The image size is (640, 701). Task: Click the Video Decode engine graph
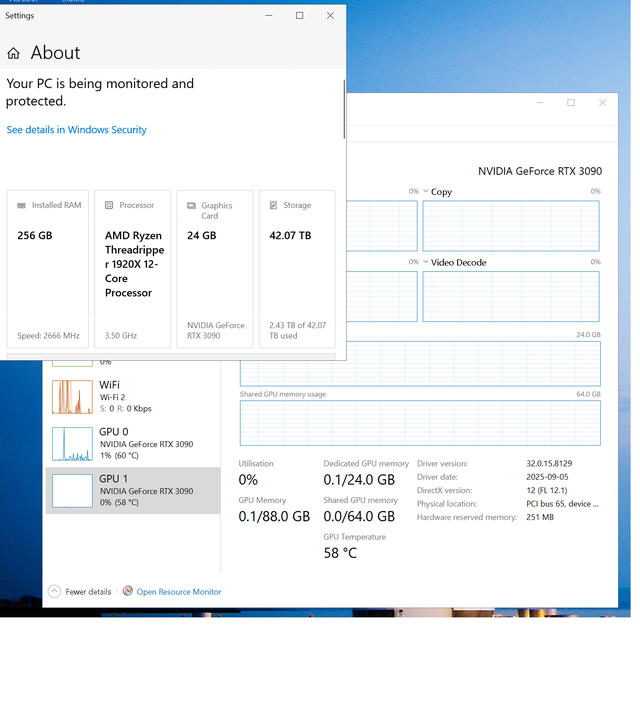click(511, 296)
